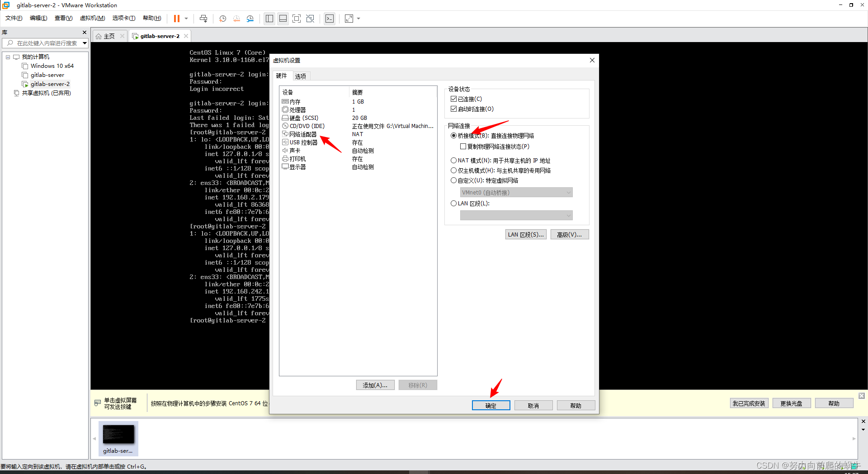868x474 pixels.
Task: Take a snapshot of this virtual machine
Action: pyautogui.click(x=222, y=19)
